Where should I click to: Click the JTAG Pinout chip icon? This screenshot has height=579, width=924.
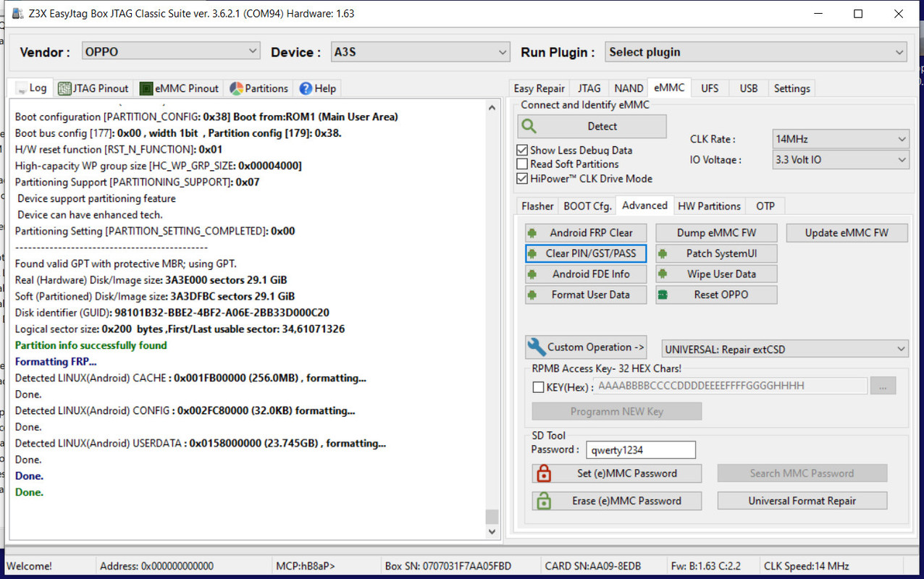[64, 88]
